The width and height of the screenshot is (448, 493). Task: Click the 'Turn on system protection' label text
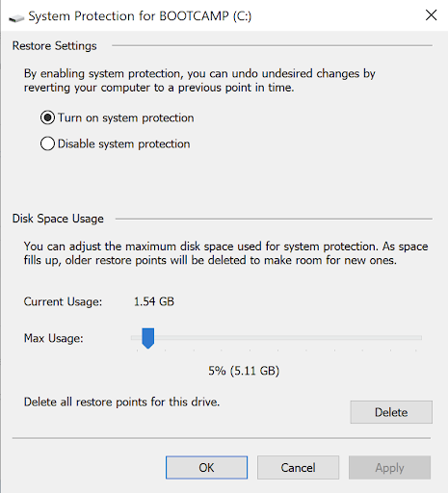coord(126,117)
